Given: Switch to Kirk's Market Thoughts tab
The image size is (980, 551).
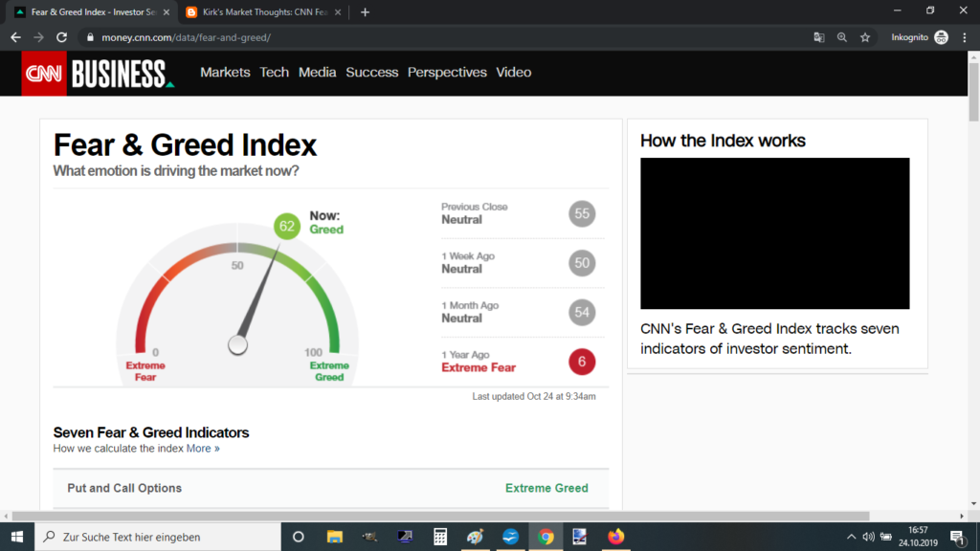Looking at the screenshot, I should (x=265, y=11).
